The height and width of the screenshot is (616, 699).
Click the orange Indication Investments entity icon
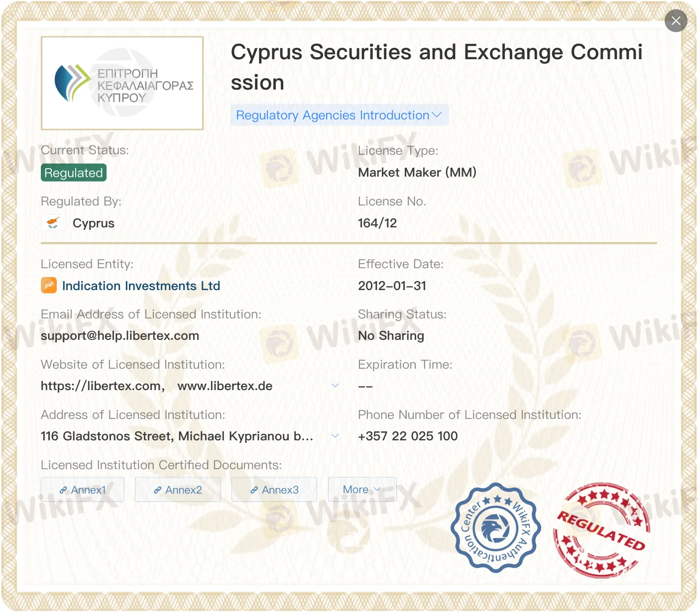[x=49, y=286]
